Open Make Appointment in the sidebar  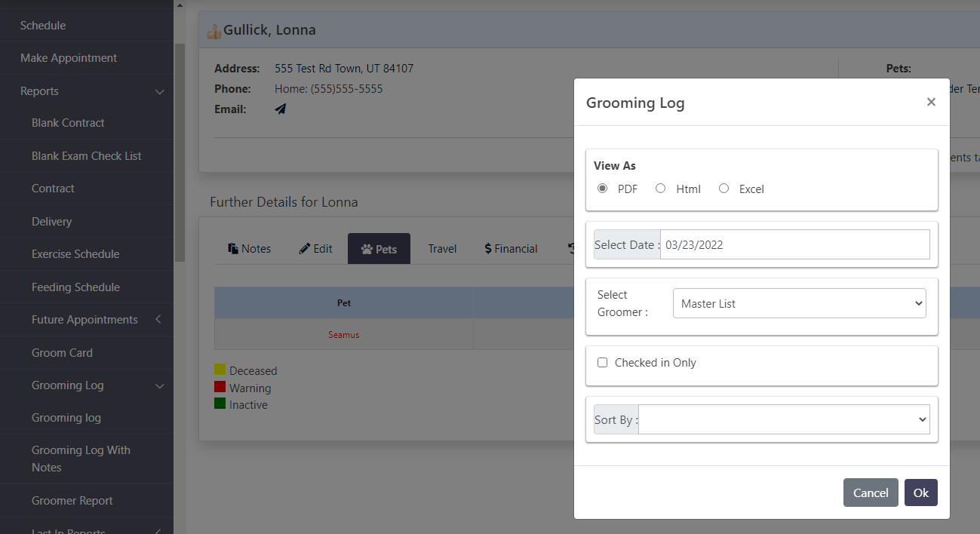(x=69, y=58)
